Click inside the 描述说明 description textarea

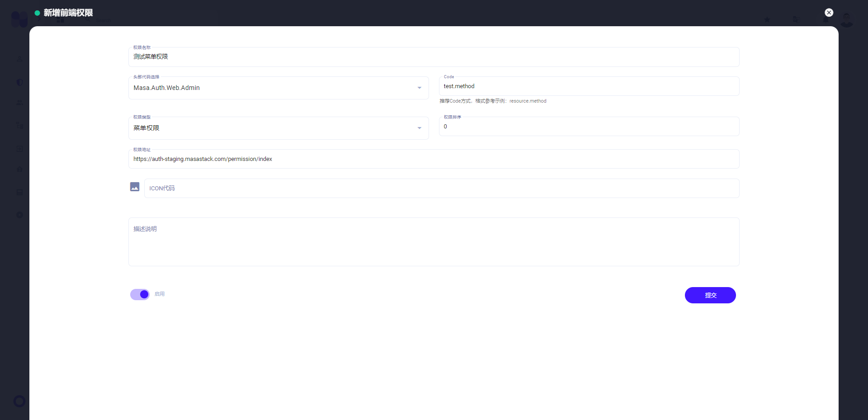pyautogui.click(x=434, y=242)
